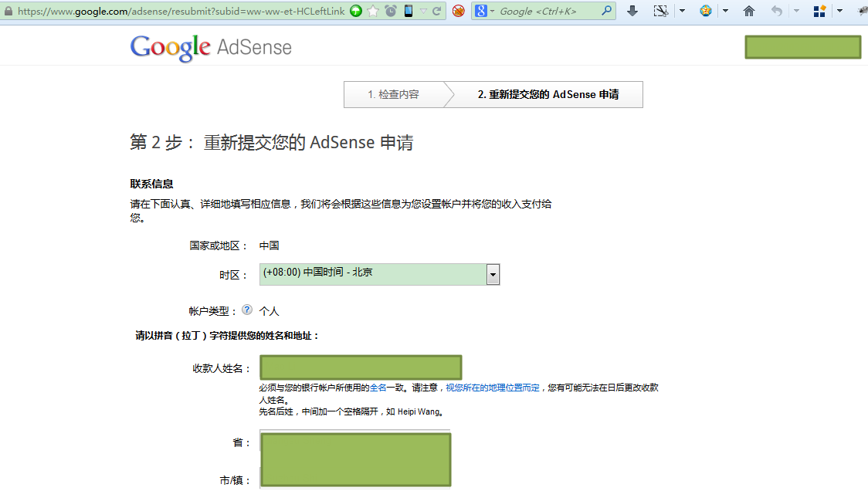
Task: Click the 个人 account type text
Action: pos(269,311)
